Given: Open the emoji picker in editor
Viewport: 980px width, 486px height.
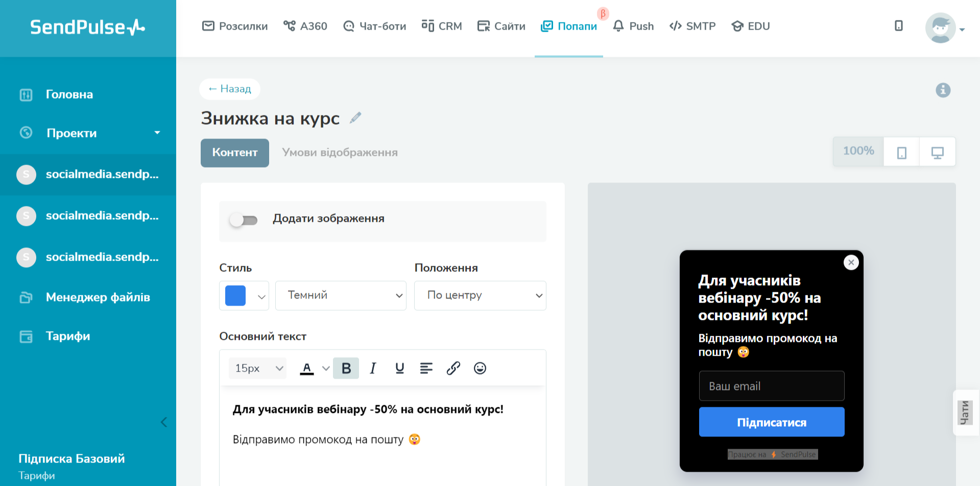Looking at the screenshot, I should pyautogui.click(x=480, y=368).
